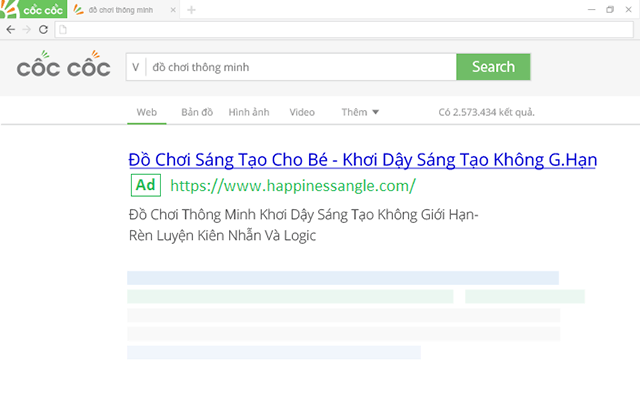
Task: Close the 'đồ chơi thông minh' tab
Action: [x=173, y=10]
